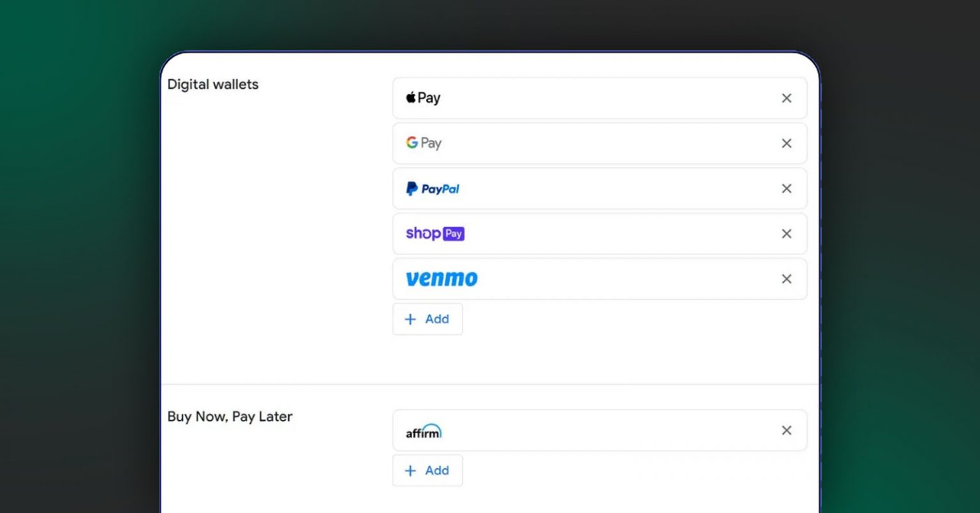Remove Apple Pay from digital wallets
Screen dimensions: 980x513
tap(787, 98)
